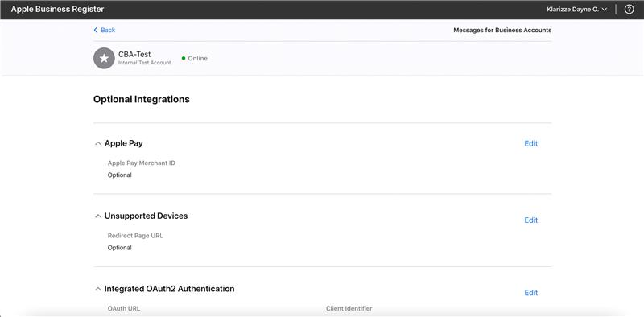Click Optional value under Redirect Page URL
Image resolution: width=644 pixels, height=317 pixels.
tap(119, 248)
